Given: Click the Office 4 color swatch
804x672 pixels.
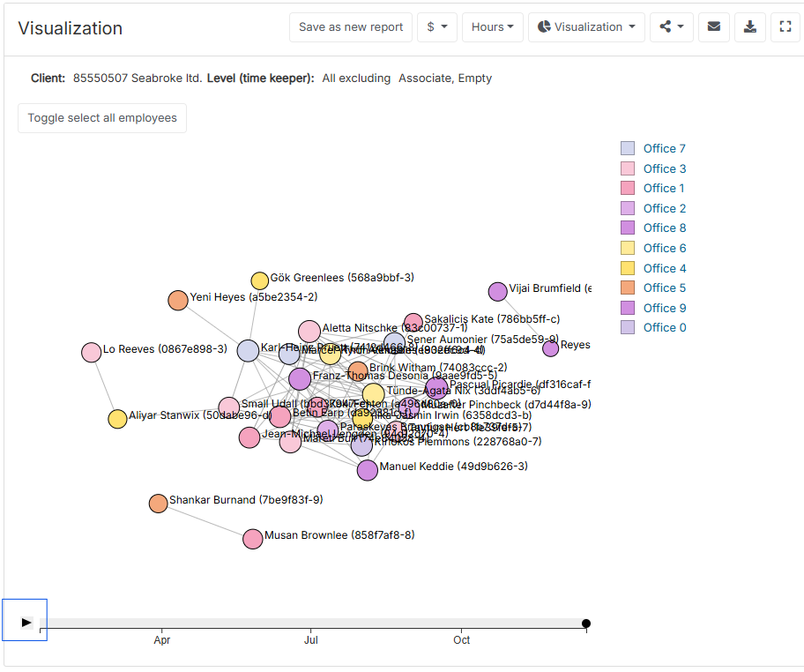Looking at the screenshot, I should click(628, 268).
